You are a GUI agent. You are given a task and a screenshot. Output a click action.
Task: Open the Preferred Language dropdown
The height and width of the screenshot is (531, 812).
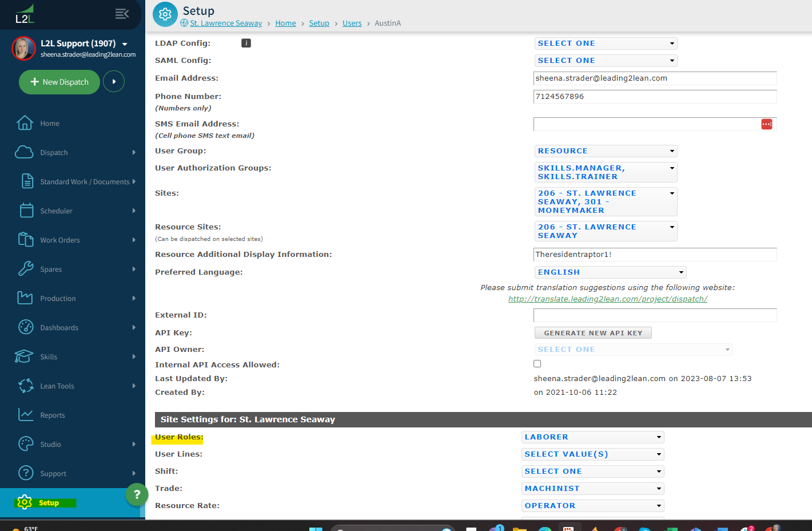[x=610, y=272]
